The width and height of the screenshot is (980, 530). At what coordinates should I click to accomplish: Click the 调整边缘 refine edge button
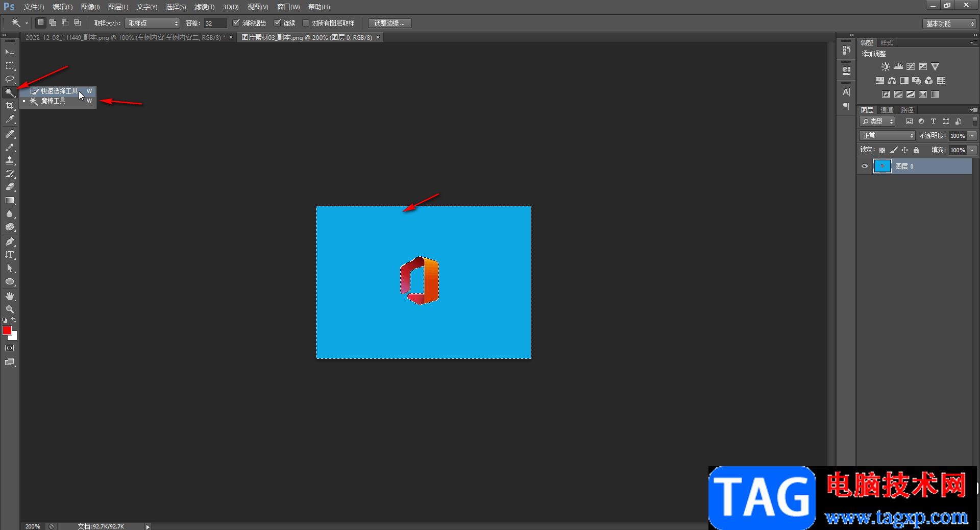tap(389, 23)
